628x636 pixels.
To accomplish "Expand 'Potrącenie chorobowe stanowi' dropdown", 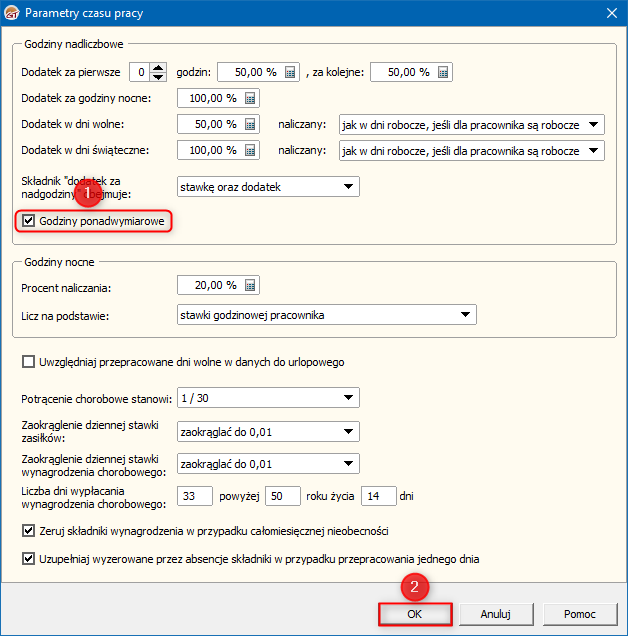I will pyautogui.click(x=268, y=398).
